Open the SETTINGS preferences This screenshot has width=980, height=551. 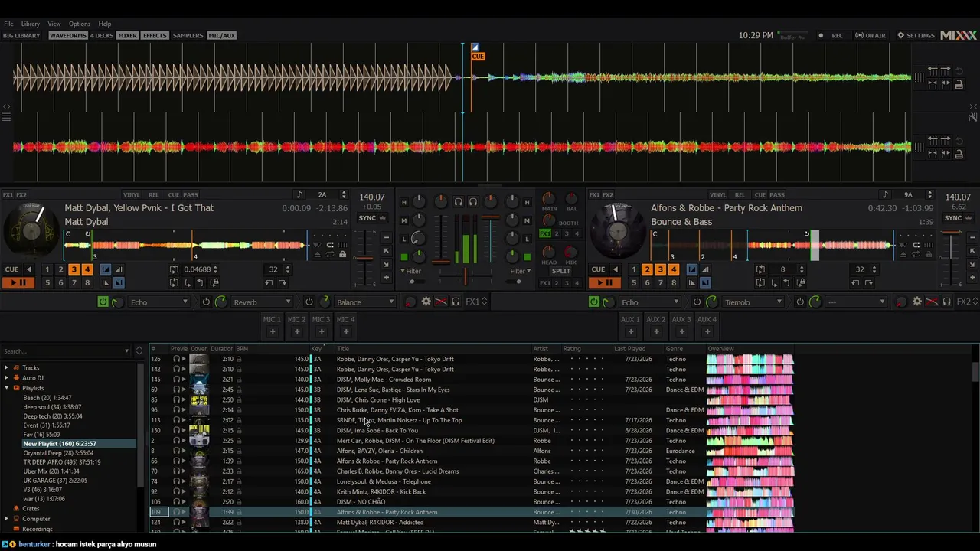[x=916, y=36]
